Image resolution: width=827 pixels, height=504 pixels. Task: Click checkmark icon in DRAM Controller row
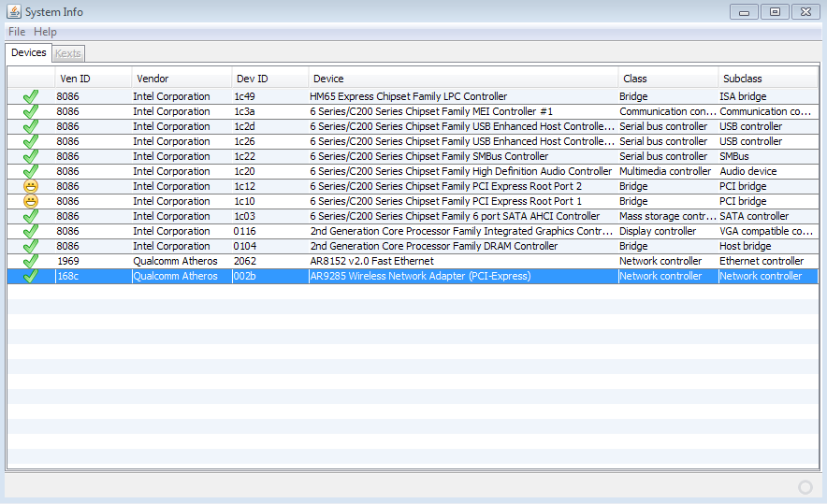[x=31, y=246]
